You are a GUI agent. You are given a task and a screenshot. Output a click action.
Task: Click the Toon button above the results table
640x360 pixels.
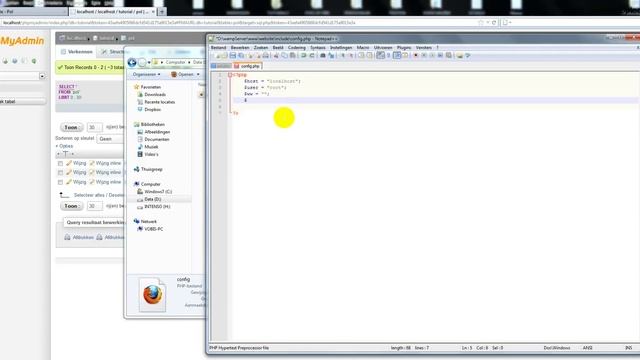(x=71, y=127)
